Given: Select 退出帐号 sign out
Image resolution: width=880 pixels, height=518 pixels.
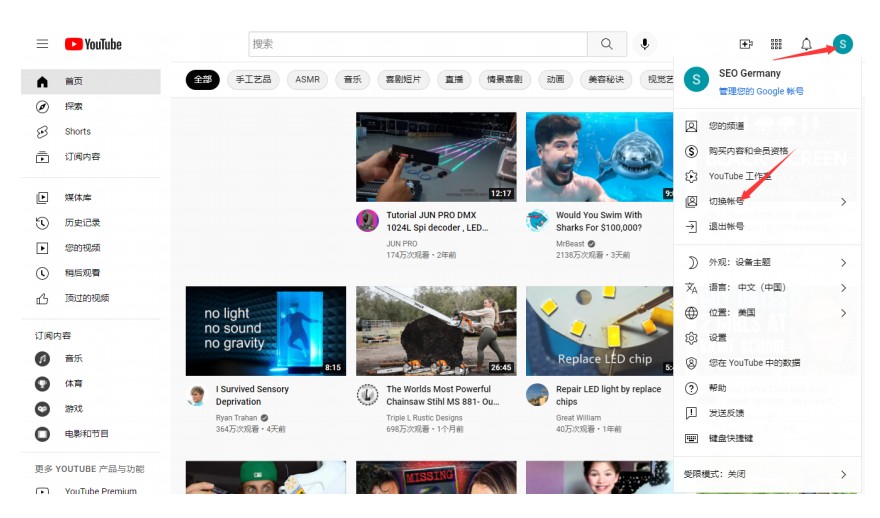Looking at the screenshot, I should click(x=767, y=227).
